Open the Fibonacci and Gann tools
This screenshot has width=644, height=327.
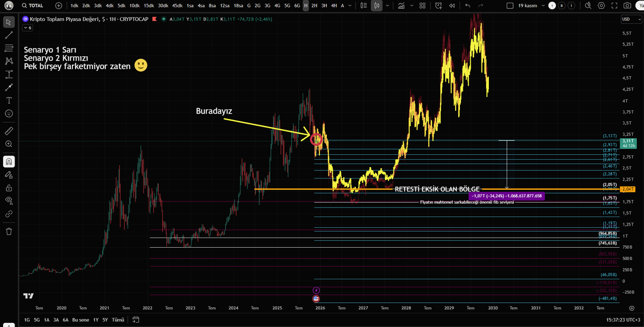pyautogui.click(x=9, y=48)
